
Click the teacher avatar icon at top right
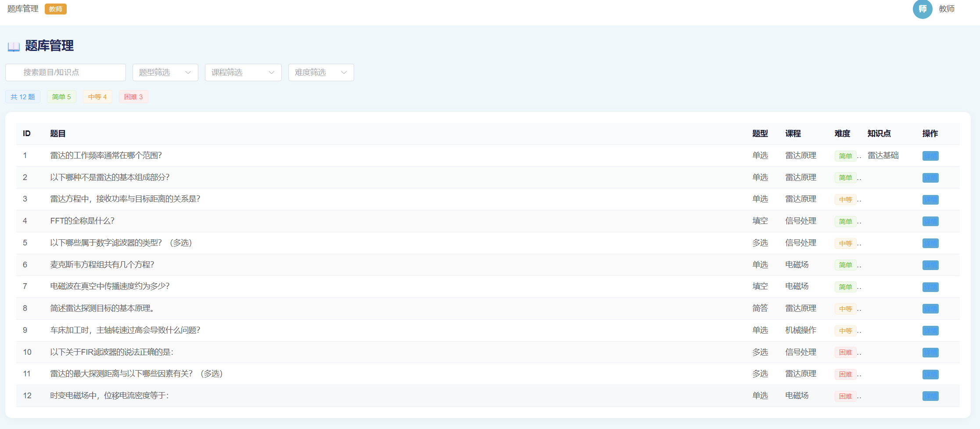[922, 9]
